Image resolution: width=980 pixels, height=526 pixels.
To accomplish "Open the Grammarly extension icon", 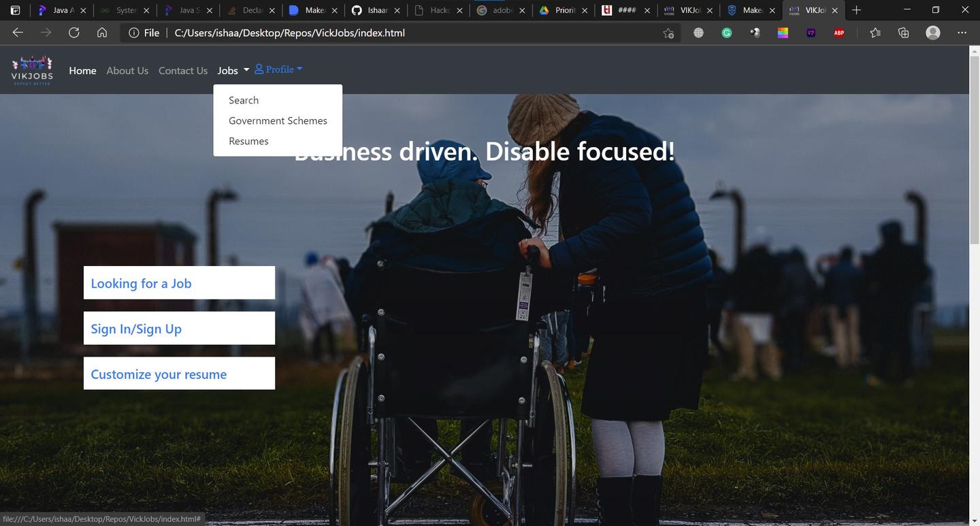I will [727, 33].
